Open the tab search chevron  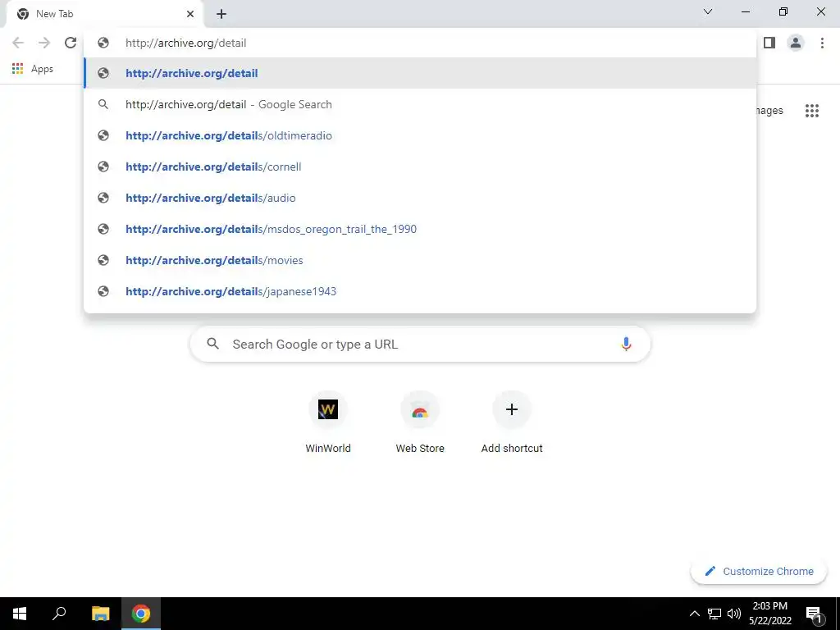(x=708, y=11)
